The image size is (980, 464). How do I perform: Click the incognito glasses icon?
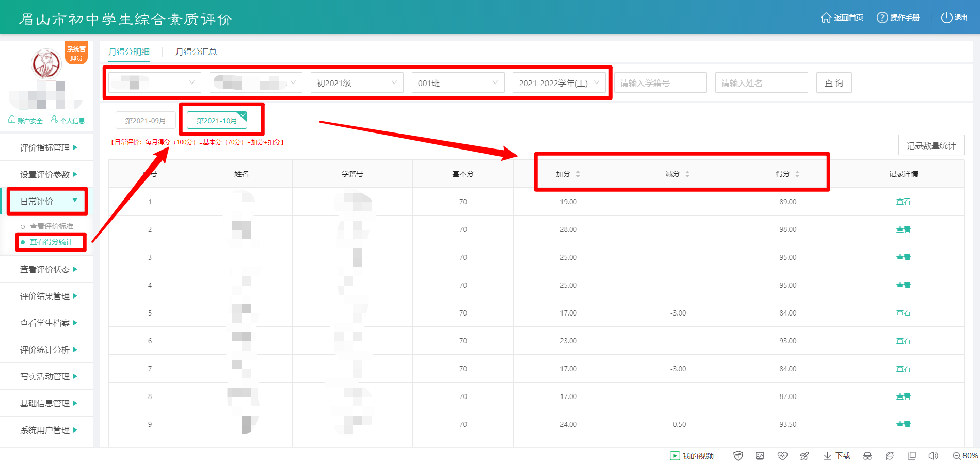(867, 456)
